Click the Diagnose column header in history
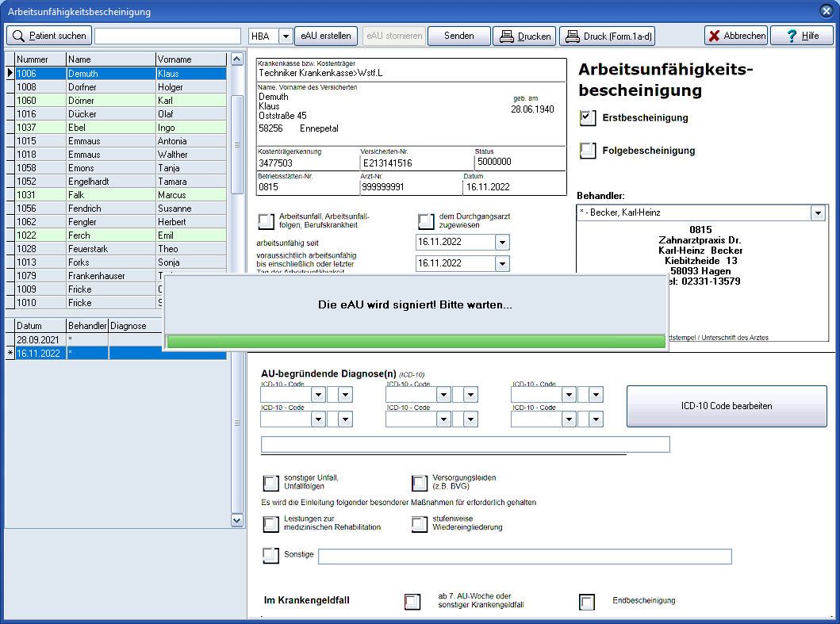 (136, 326)
